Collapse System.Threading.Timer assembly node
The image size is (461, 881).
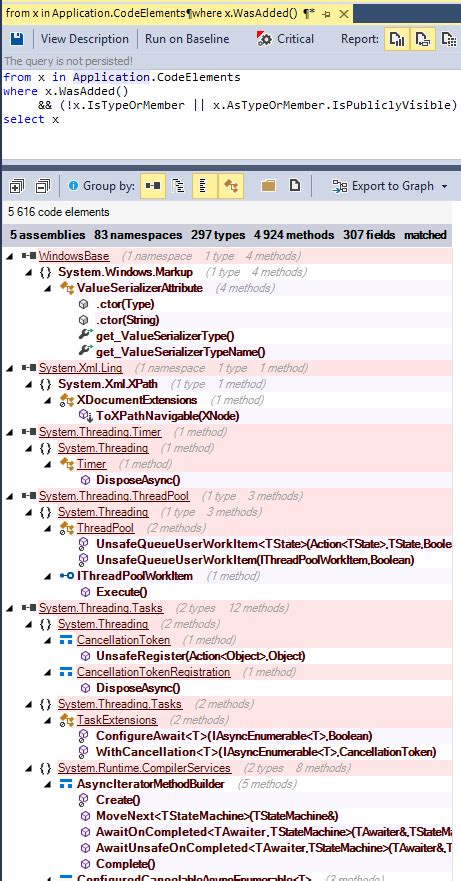pos(10,433)
